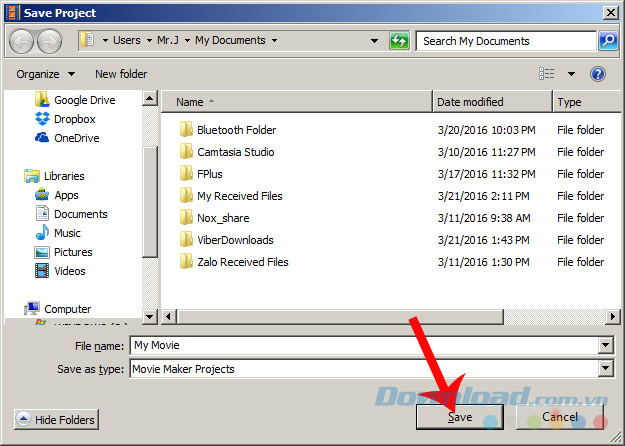Click the 3/17/2016 11:32 PM date cell
The image size is (625, 446).
pos(486,174)
